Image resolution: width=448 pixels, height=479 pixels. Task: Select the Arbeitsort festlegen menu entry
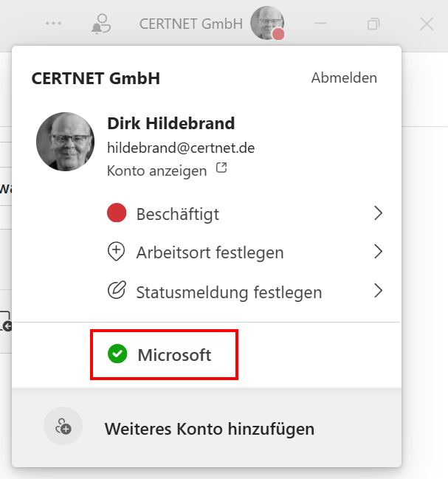pos(210,253)
